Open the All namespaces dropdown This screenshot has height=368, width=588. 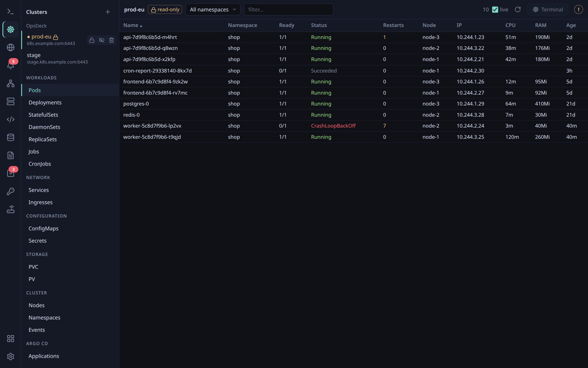coord(213,10)
